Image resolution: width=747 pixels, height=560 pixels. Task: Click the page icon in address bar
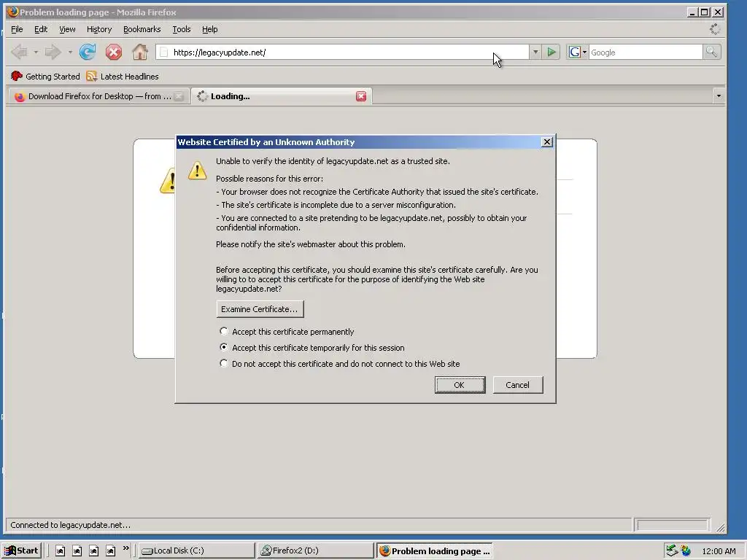point(164,52)
